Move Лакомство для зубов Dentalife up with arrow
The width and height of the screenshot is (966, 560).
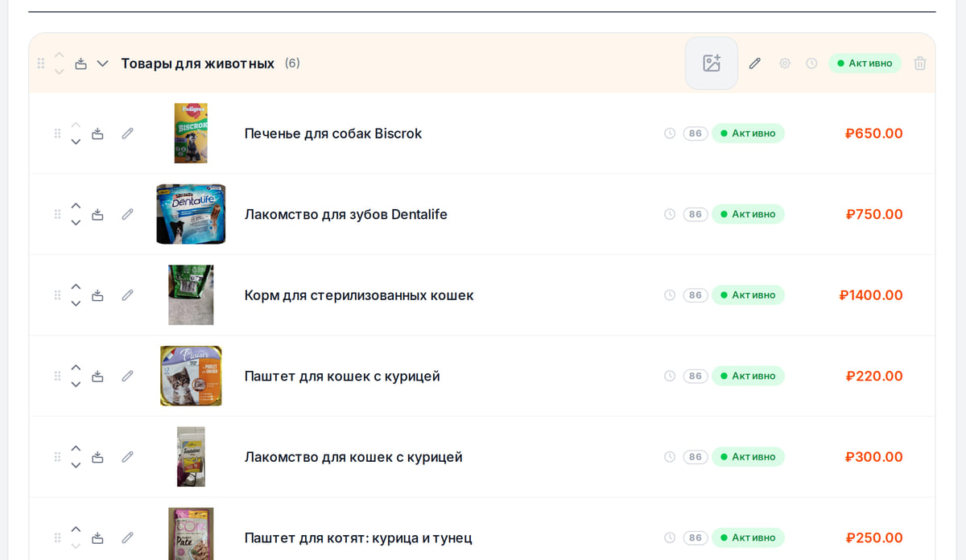point(76,206)
